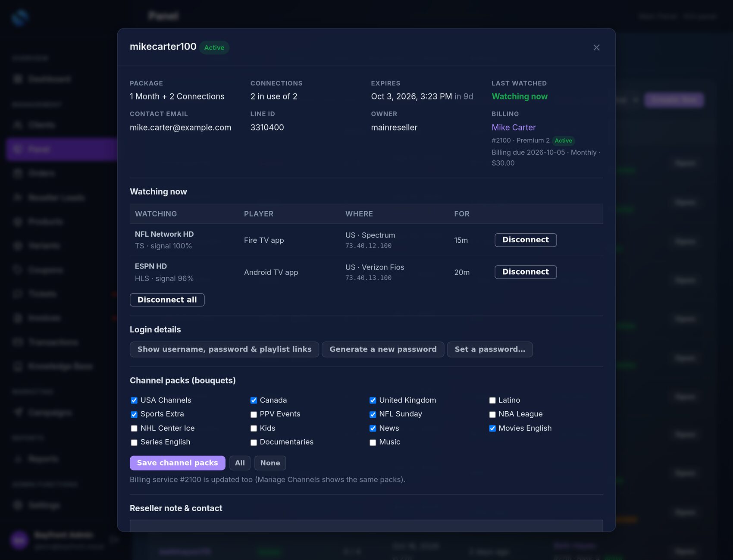
Task: Click contact email mike.carter@example.com
Action: point(180,128)
